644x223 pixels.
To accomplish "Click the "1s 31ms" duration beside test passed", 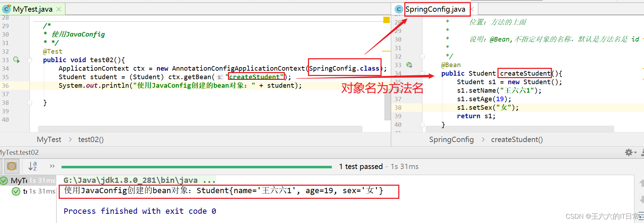I will 405,167.
